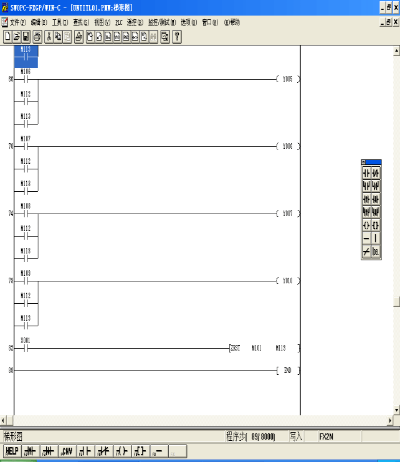Click the DEL button in floating palette
The height and width of the screenshot is (462, 400).
376,251
